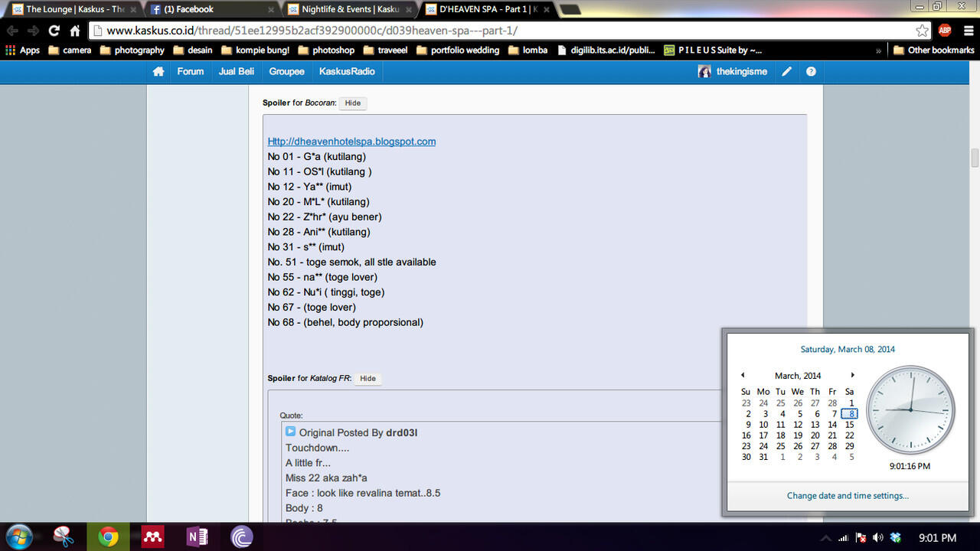The width and height of the screenshot is (980, 551).
Task: Click the browser back arrow
Action: point(12,31)
